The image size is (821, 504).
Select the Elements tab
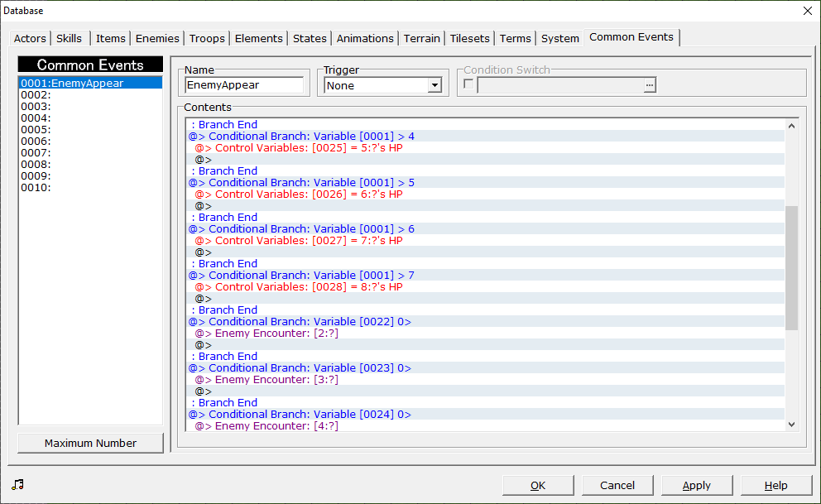259,38
